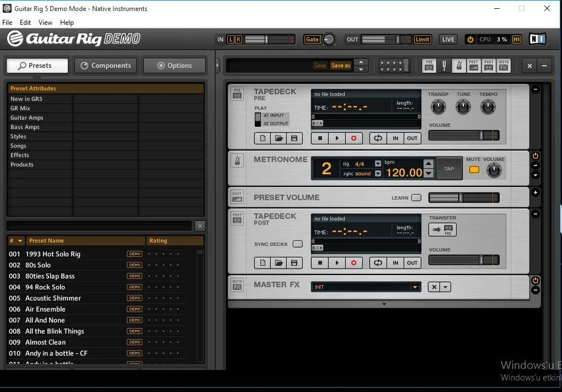Start recording in Tapedeck Pre
Image resolution: width=562 pixels, height=392 pixels.
click(354, 138)
